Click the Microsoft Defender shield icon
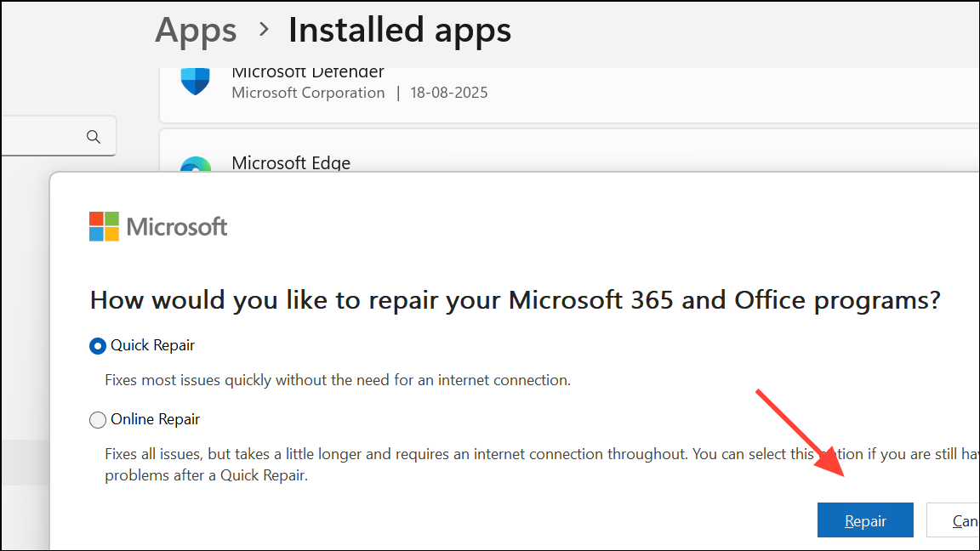980x551 pixels. click(196, 82)
